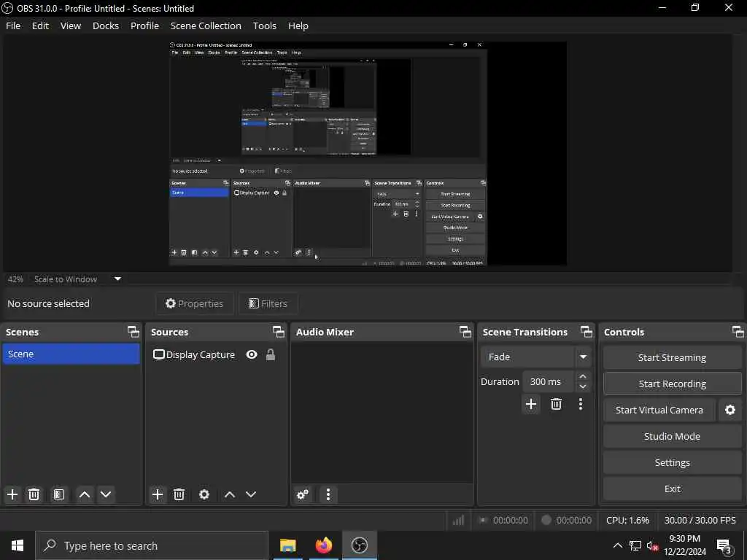Remove the selected scene with the trash icon
The width and height of the screenshot is (747, 560).
34,494
